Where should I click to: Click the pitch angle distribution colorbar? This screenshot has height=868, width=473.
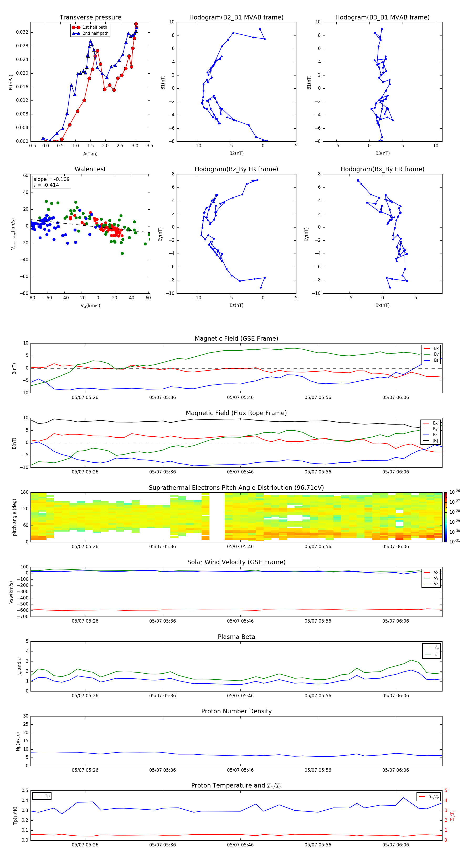pyautogui.click(x=445, y=517)
